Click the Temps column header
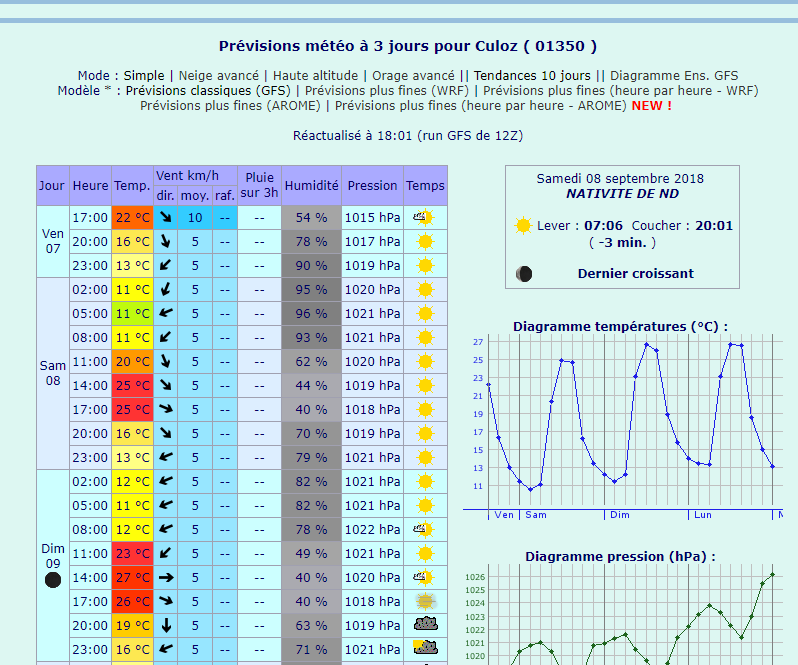 tap(425, 185)
